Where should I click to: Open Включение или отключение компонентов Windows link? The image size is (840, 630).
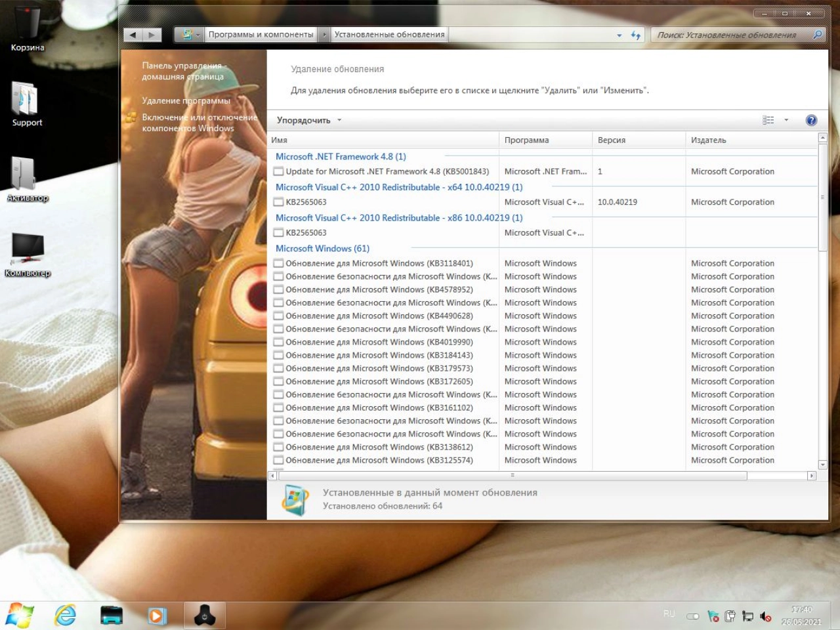click(x=199, y=123)
